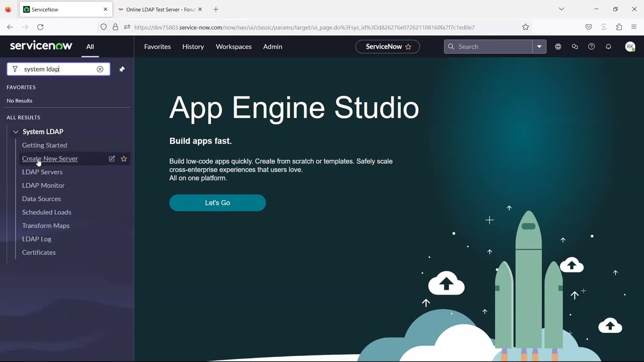Add Create New Server to favorites
644x362 pixels.
pyautogui.click(x=124, y=158)
